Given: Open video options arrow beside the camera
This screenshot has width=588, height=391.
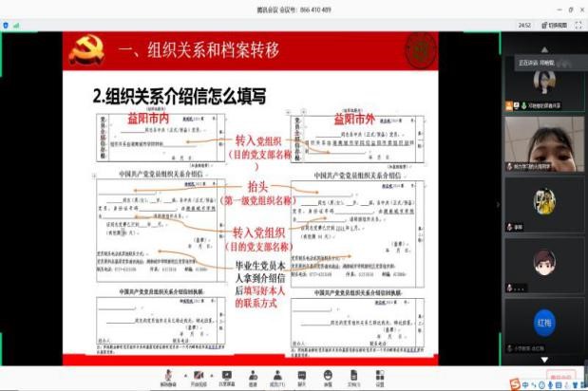Looking at the screenshot, I should pyautogui.click(x=215, y=375).
